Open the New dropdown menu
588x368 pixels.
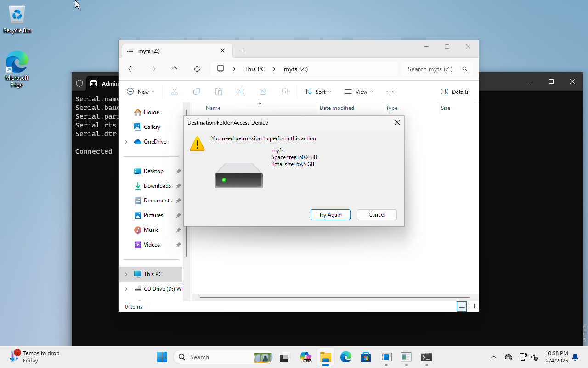(141, 92)
